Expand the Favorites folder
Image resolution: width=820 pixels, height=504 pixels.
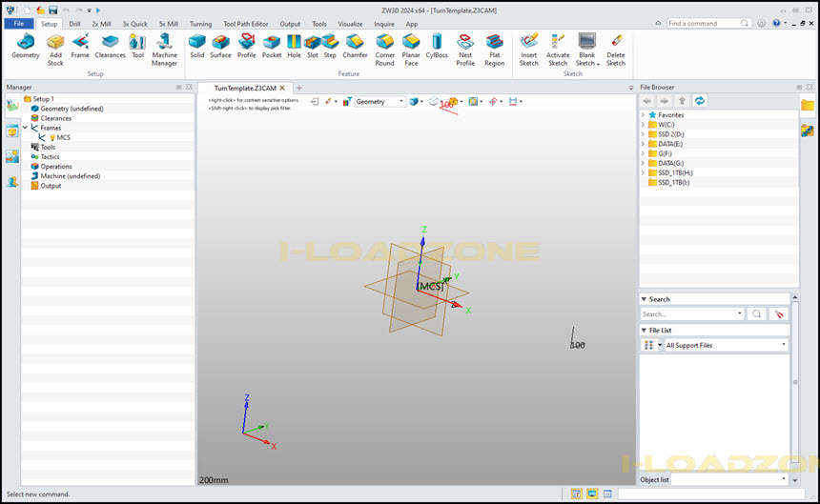coord(643,115)
